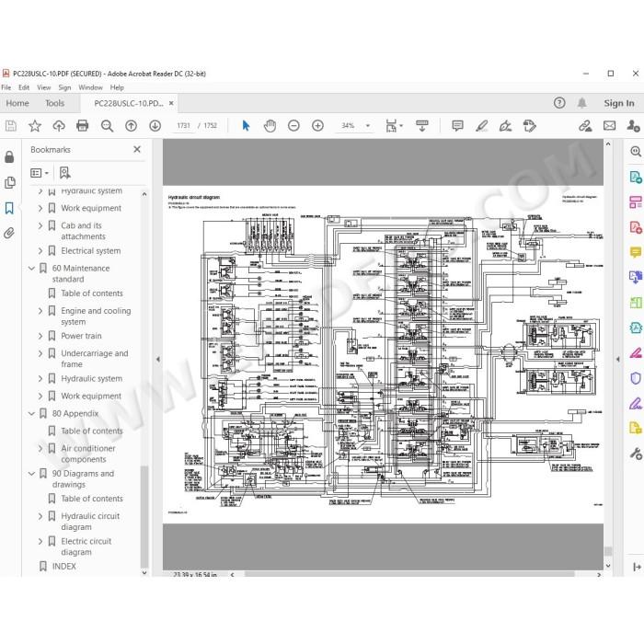Toggle the Bookmarks panel icon
The height and width of the screenshot is (644, 644).
9,208
